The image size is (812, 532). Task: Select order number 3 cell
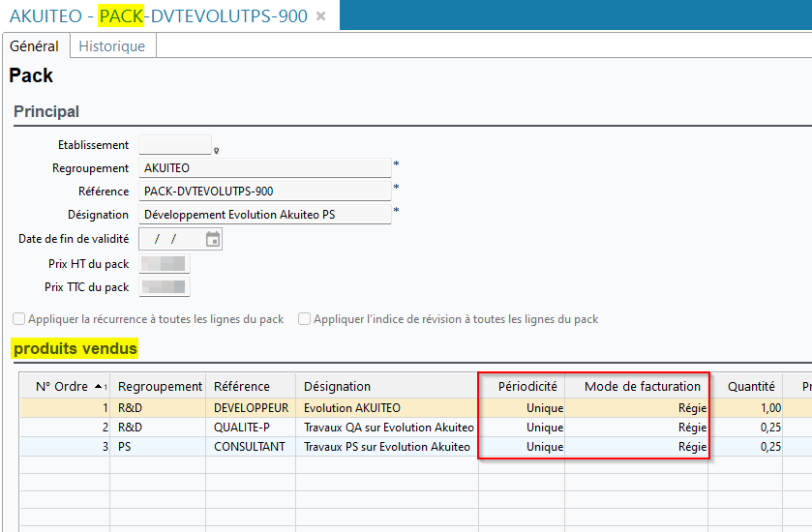tap(65, 446)
